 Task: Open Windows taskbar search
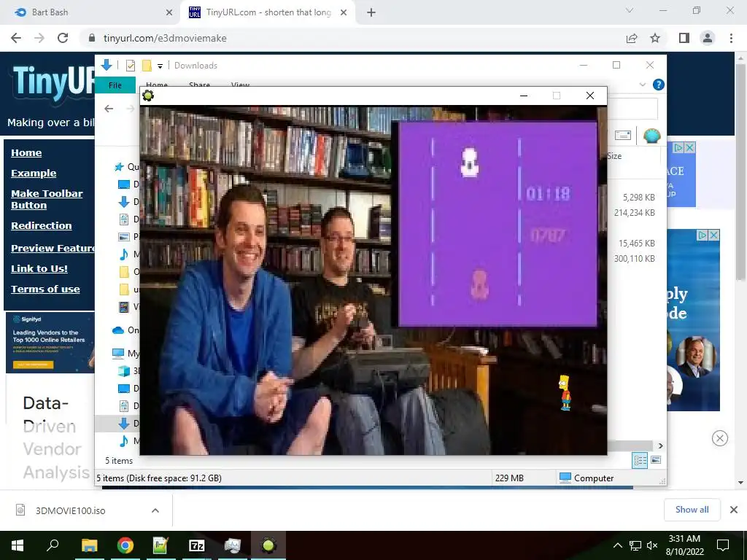click(x=53, y=545)
